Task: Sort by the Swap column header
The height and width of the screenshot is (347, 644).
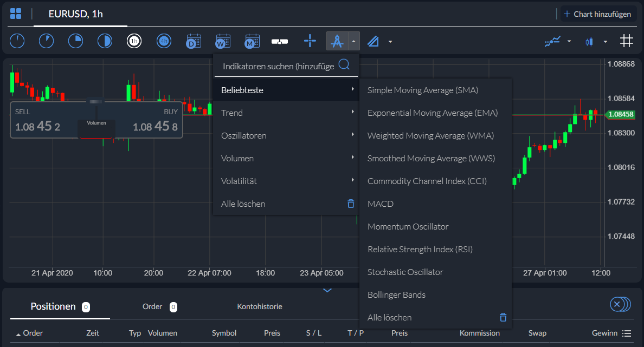Action: click(537, 333)
